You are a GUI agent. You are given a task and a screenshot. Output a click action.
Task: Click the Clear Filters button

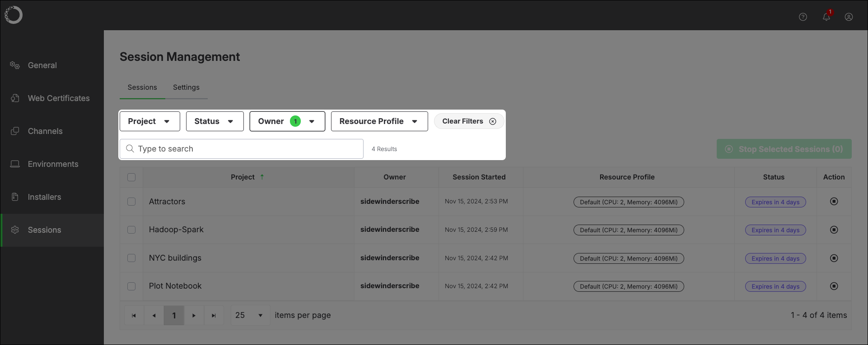(468, 121)
